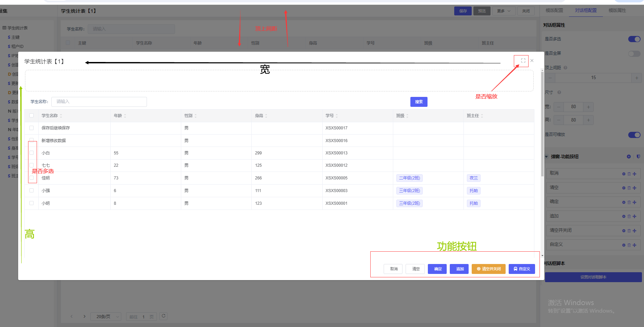Image resolution: width=644 pixels, height=327 pixels.
Task: Click the gear icon for 取消 button
Action: click(624, 174)
